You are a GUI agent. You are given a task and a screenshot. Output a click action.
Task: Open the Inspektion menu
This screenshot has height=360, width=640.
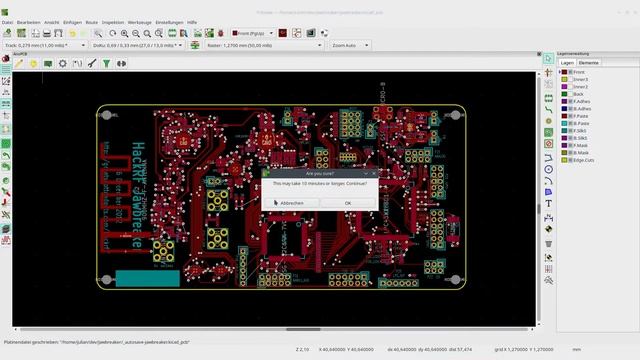pos(113,22)
